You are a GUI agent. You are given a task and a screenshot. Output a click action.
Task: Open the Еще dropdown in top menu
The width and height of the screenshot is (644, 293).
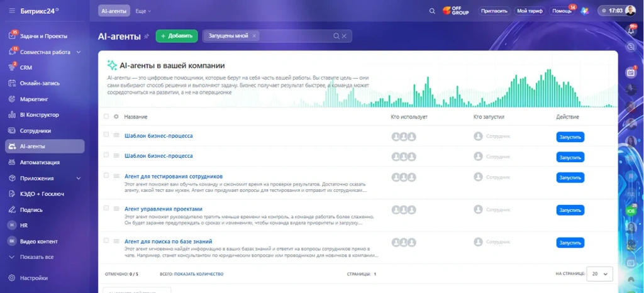click(x=143, y=11)
